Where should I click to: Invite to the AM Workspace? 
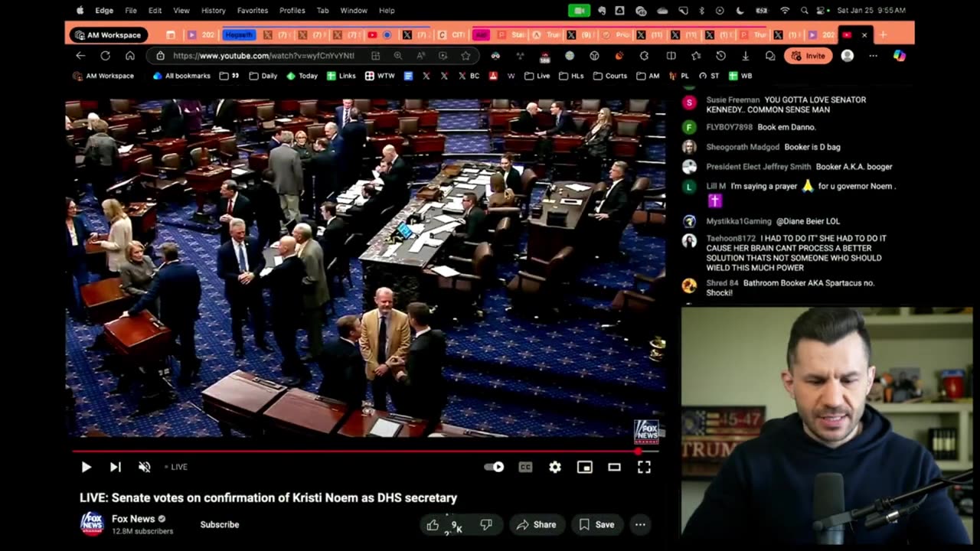(808, 56)
